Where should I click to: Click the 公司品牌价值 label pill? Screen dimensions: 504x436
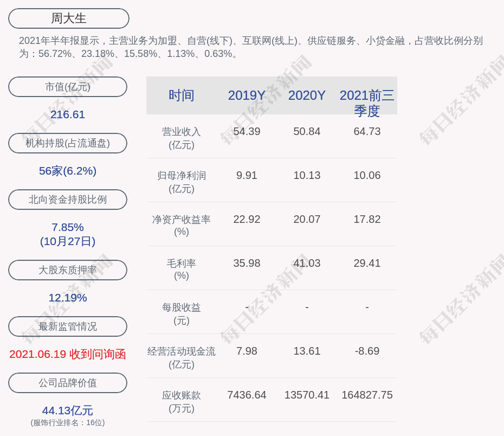(x=68, y=383)
